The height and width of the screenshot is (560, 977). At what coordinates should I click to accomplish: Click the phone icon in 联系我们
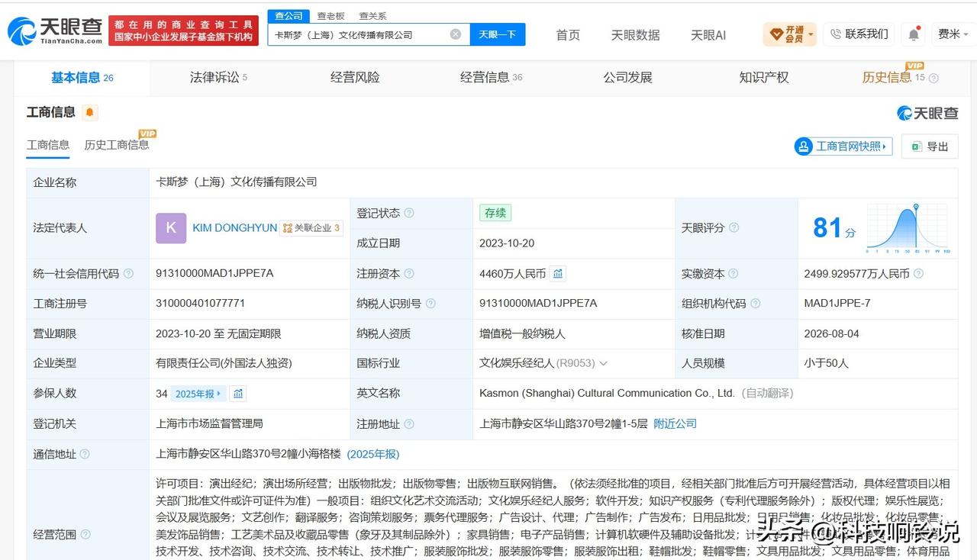(x=835, y=34)
